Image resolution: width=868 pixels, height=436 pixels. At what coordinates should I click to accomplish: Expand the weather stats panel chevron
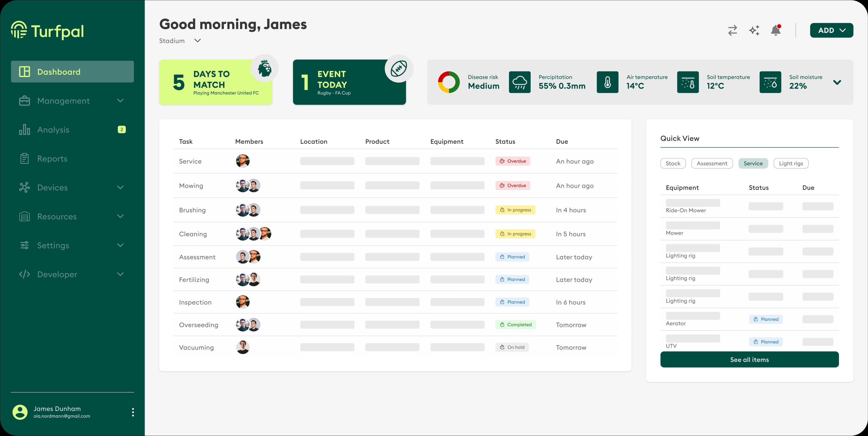coord(837,82)
